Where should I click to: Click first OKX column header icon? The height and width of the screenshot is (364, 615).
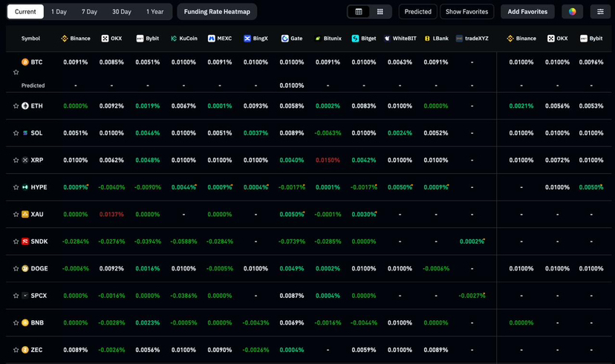point(105,39)
